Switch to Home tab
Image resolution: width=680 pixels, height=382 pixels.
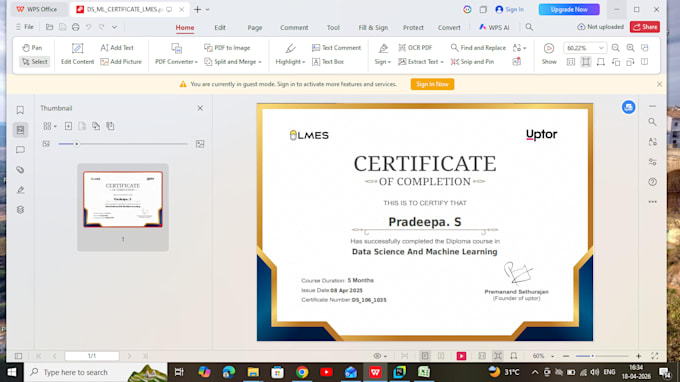click(185, 27)
